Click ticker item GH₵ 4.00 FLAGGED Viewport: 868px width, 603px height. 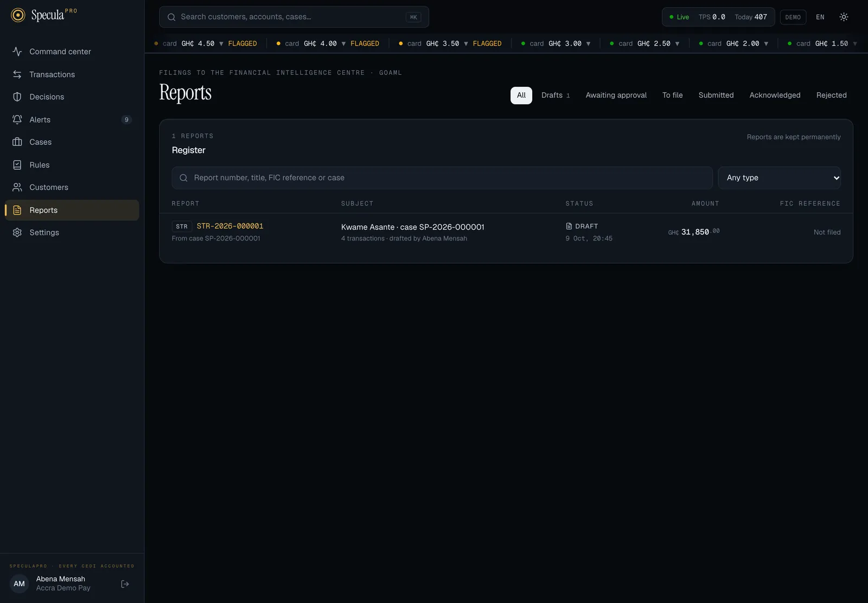click(x=328, y=43)
